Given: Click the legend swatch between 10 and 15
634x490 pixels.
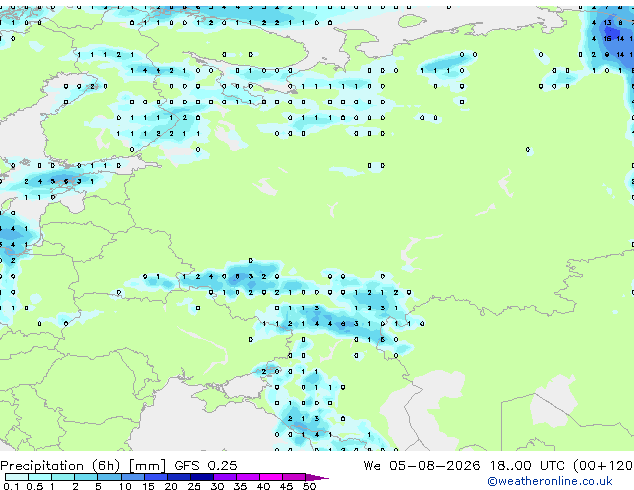Looking at the screenshot, I should pyautogui.click(x=133, y=477).
